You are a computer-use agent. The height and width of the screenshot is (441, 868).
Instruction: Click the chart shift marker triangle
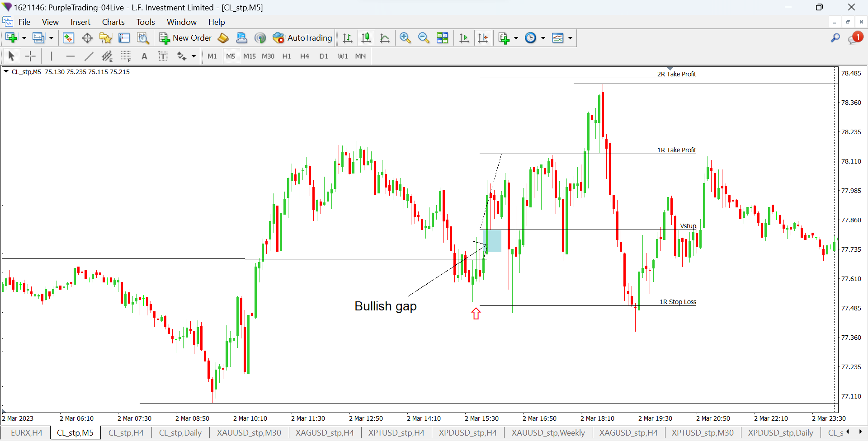pos(670,68)
